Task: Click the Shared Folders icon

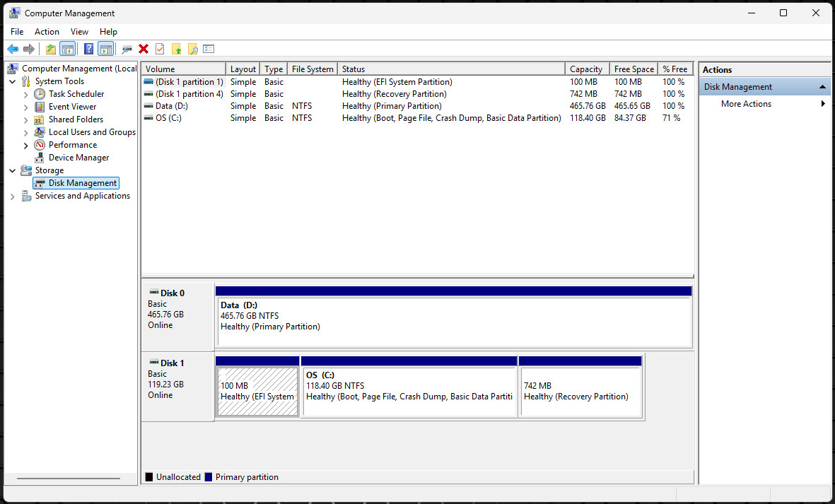Action: point(40,119)
